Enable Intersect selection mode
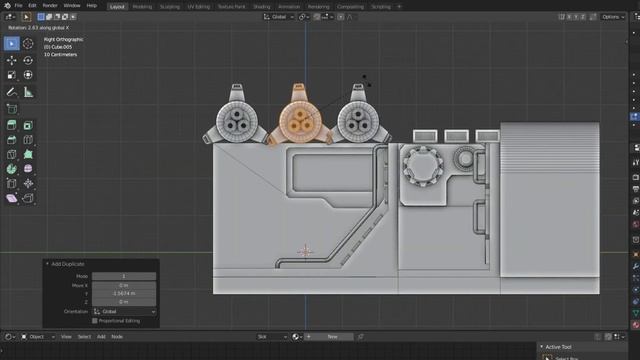Image resolution: width=640 pixels, height=360 pixels. coord(73,17)
